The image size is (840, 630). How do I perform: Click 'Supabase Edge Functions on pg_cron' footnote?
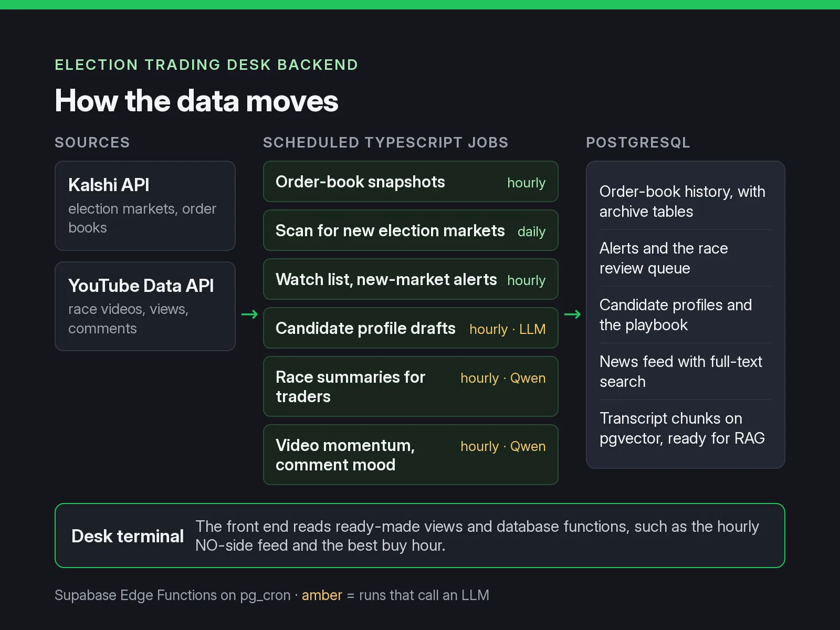coord(173,595)
